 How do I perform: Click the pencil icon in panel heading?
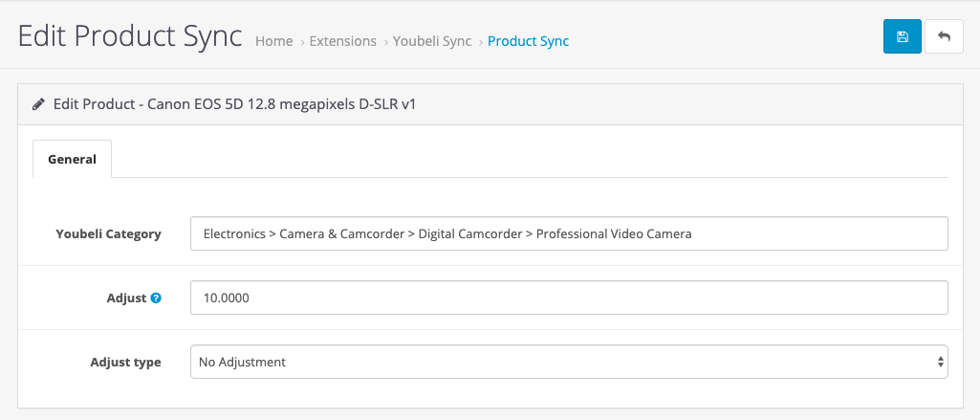coord(38,103)
